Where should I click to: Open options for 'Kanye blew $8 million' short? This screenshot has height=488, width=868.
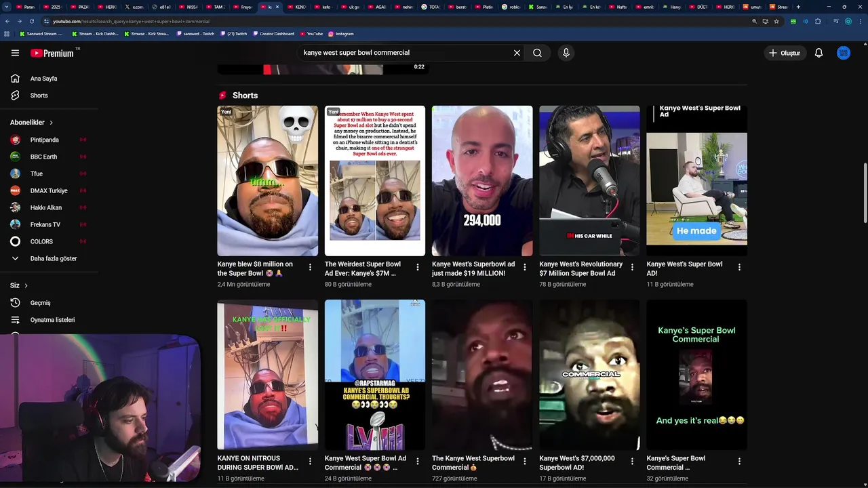pyautogui.click(x=310, y=267)
